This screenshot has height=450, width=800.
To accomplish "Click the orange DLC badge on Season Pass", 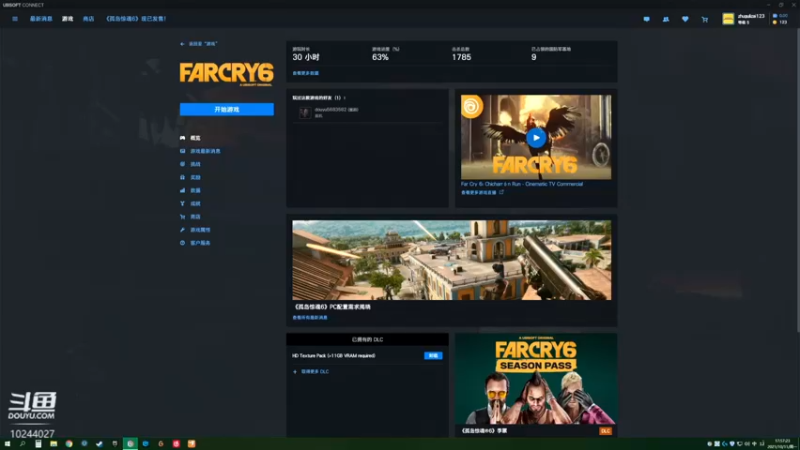I will point(605,431).
